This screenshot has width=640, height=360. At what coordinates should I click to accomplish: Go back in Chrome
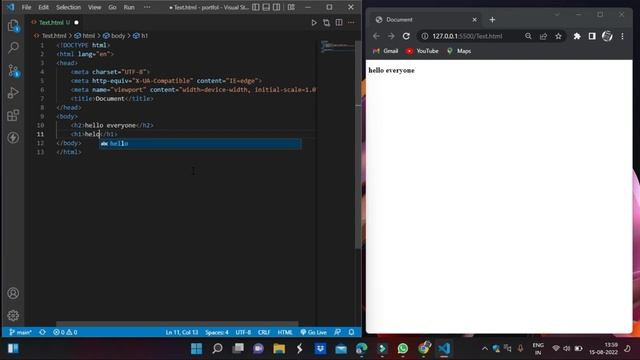click(376, 36)
